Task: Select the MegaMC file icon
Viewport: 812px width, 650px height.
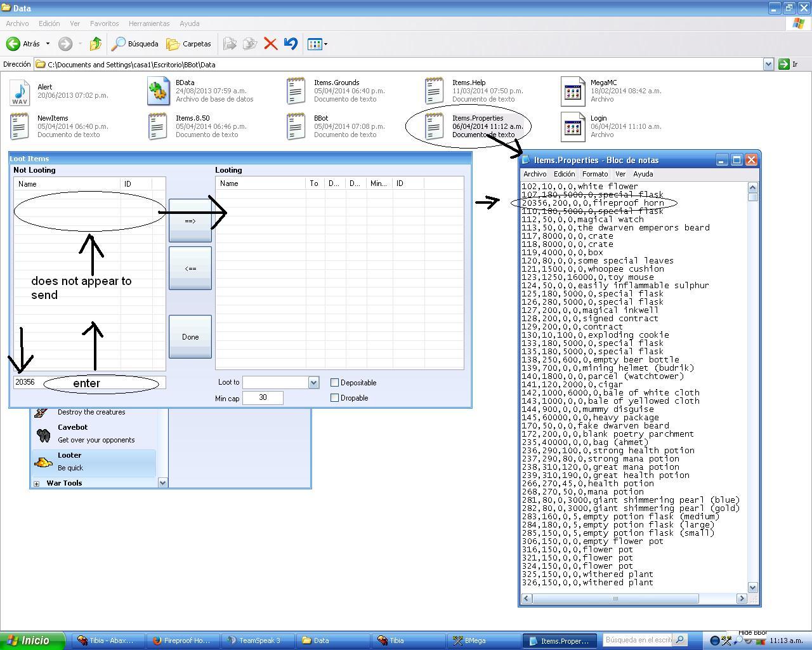Action: point(573,91)
